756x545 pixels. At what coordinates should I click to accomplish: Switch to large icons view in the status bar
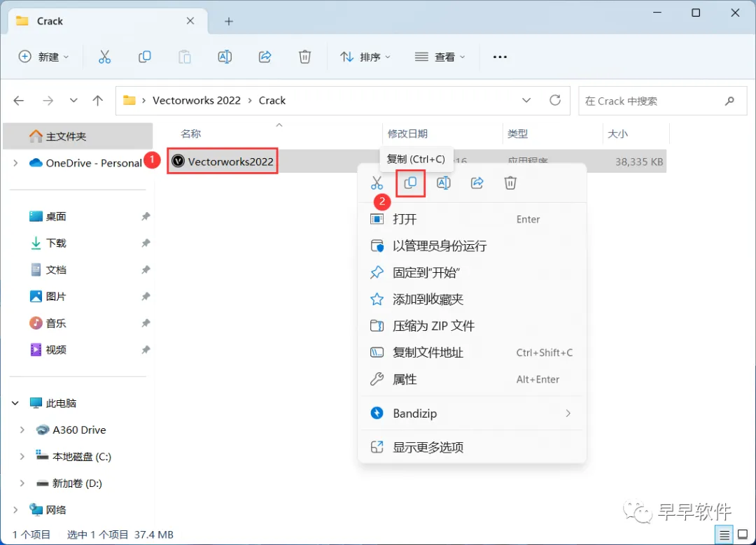pyautogui.click(x=743, y=535)
